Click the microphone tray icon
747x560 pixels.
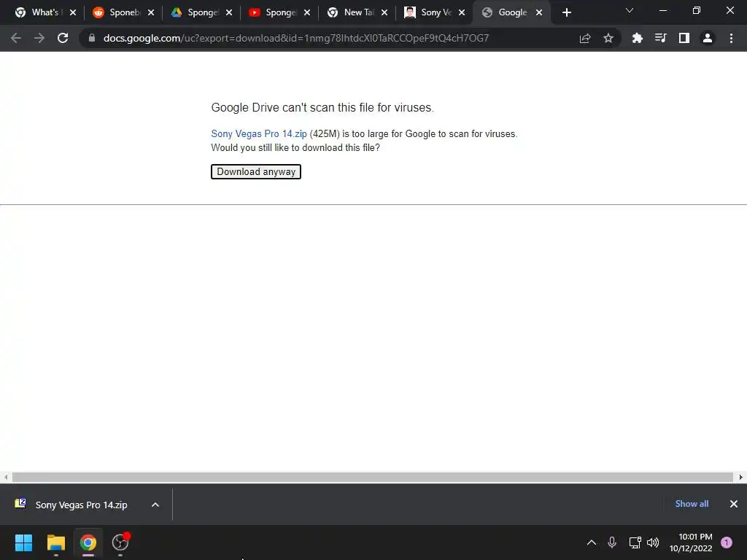612,542
